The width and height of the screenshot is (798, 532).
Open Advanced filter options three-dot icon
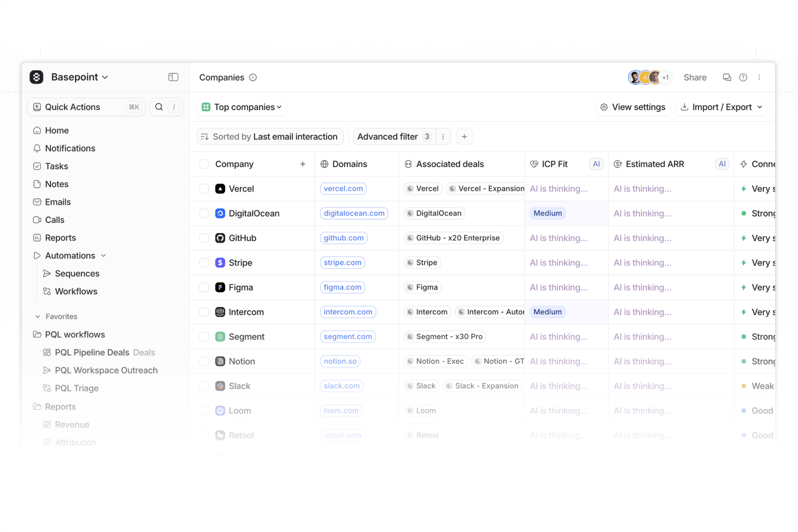[443, 137]
